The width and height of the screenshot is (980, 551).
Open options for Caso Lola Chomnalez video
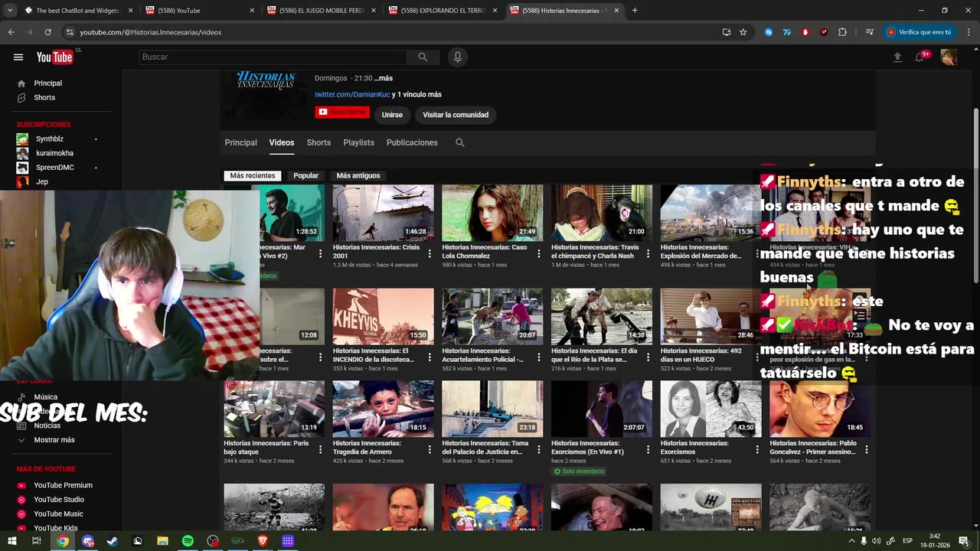coord(538,253)
